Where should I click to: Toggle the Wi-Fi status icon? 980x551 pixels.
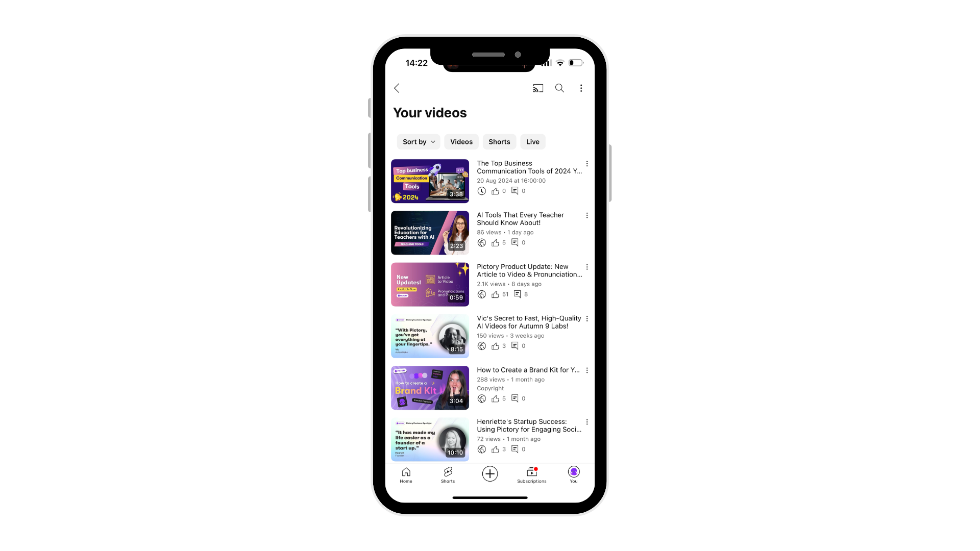point(559,63)
